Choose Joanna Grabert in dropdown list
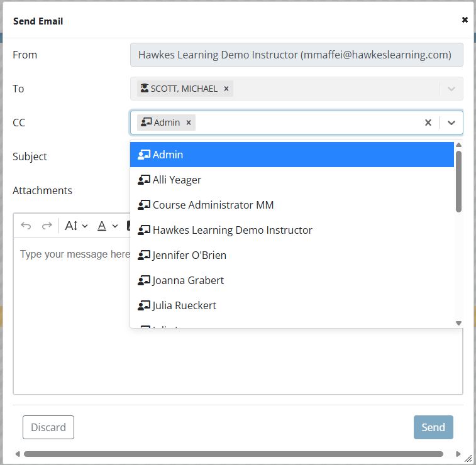This screenshot has width=476, height=465. 291,280
